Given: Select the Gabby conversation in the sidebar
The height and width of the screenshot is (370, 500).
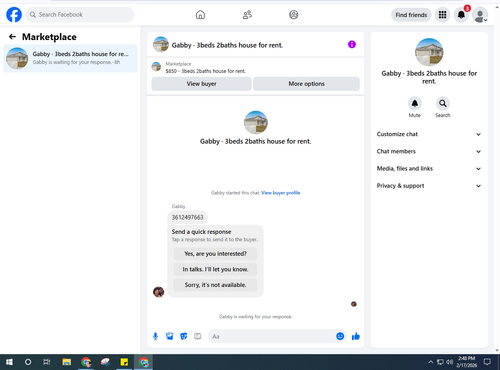Looking at the screenshot, I should point(70,58).
